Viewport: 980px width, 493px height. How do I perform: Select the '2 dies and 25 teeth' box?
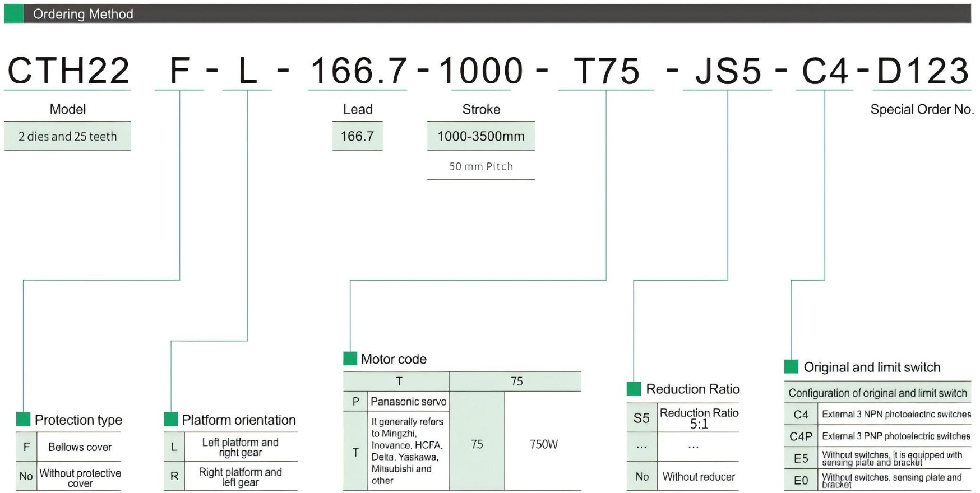coord(67,136)
